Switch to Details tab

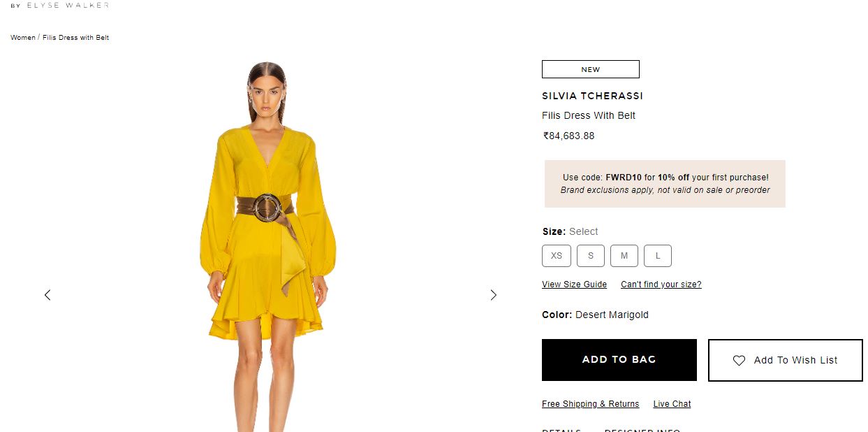561,431
